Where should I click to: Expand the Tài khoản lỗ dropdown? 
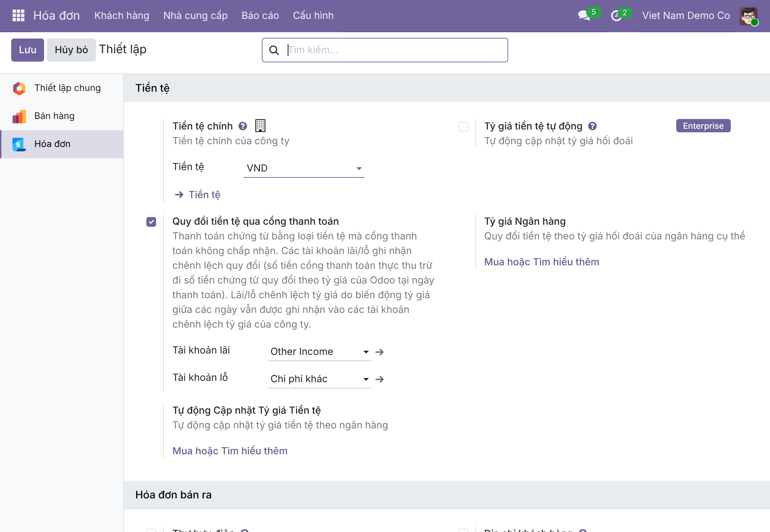[x=319, y=379]
